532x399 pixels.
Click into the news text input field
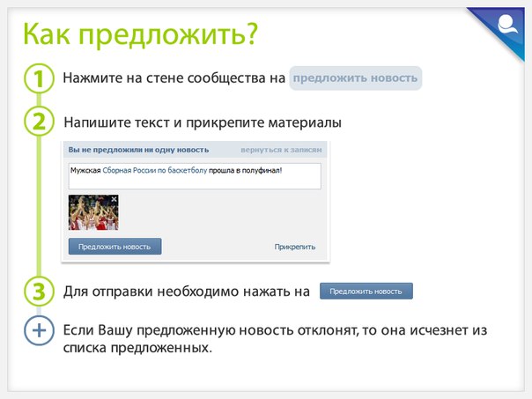pos(195,176)
